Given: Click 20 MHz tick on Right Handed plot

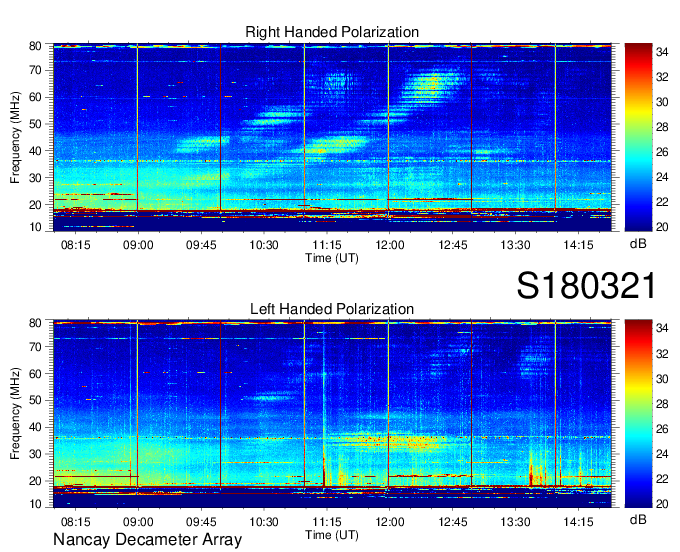Looking at the screenshot, I should coord(35,205).
